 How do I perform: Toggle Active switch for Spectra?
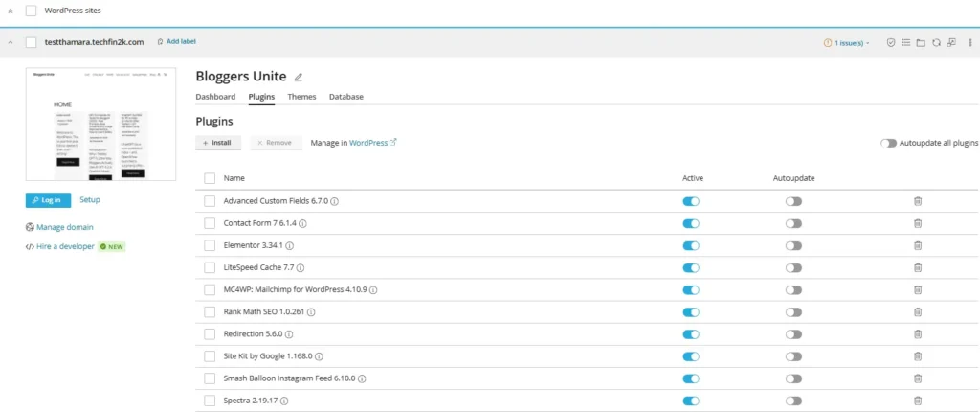(691, 401)
